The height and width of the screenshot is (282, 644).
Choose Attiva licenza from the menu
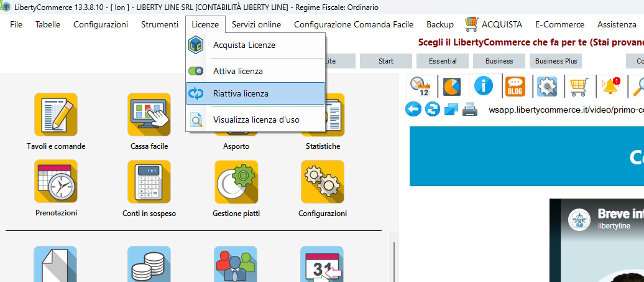click(255, 71)
